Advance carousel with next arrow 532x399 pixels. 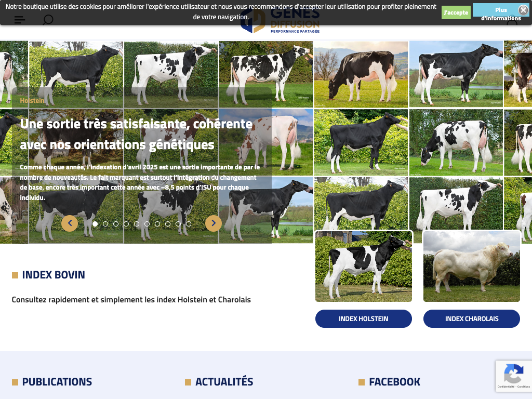click(214, 223)
